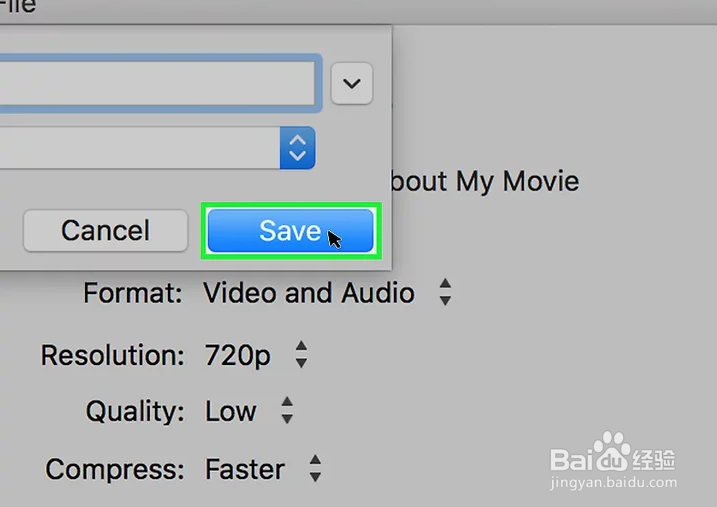Click the Format label
Screen dimensions: 717x507
pyautogui.click(x=133, y=293)
